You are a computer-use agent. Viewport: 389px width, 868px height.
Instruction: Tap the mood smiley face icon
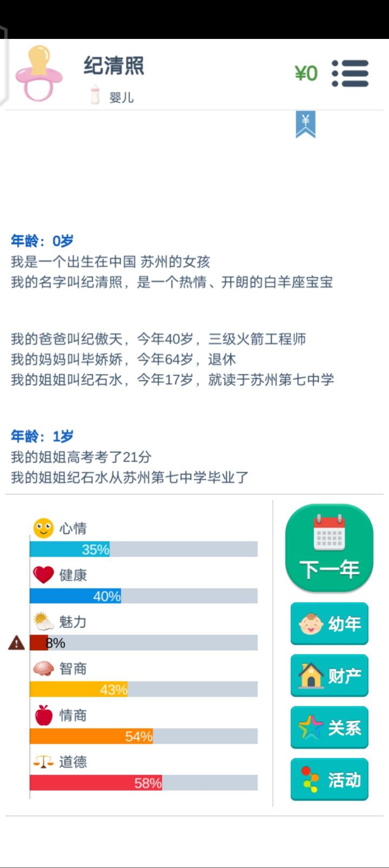pyautogui.click(x=44, y=528)
